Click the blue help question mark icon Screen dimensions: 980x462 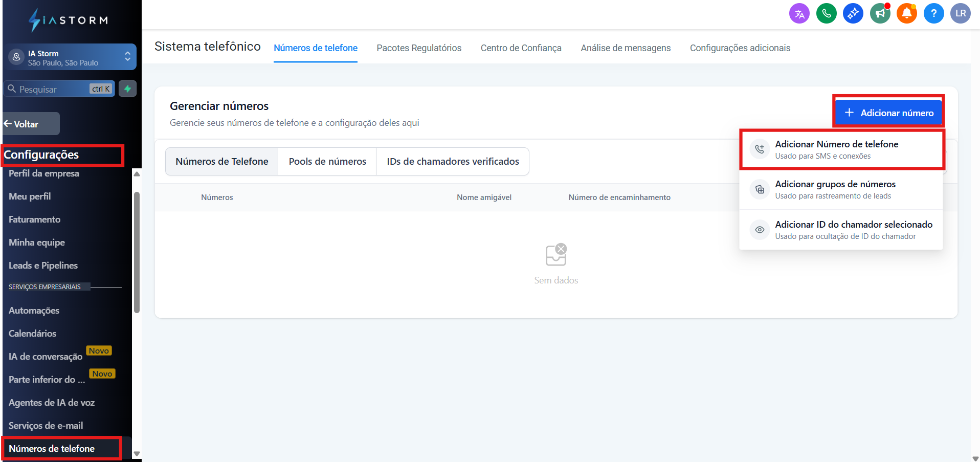pos(933,14)
